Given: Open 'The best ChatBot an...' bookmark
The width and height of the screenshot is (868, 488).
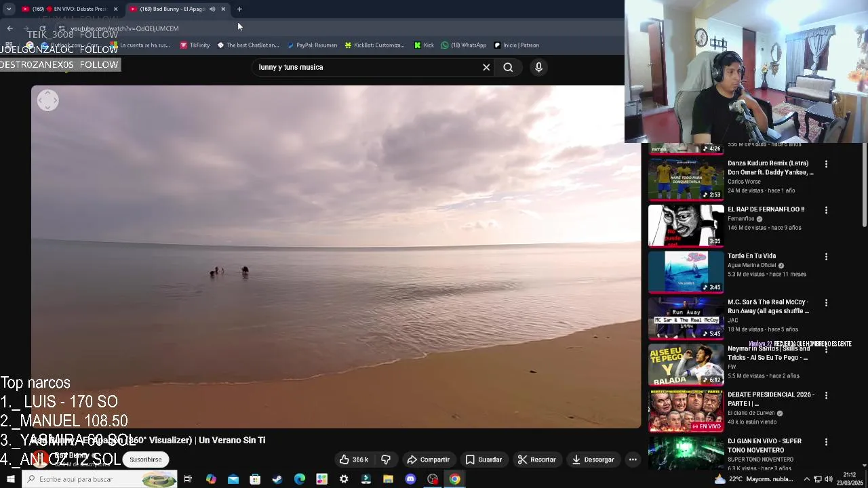Looking at the screenshot, I should pyautogui.click(x=248, y=45).
